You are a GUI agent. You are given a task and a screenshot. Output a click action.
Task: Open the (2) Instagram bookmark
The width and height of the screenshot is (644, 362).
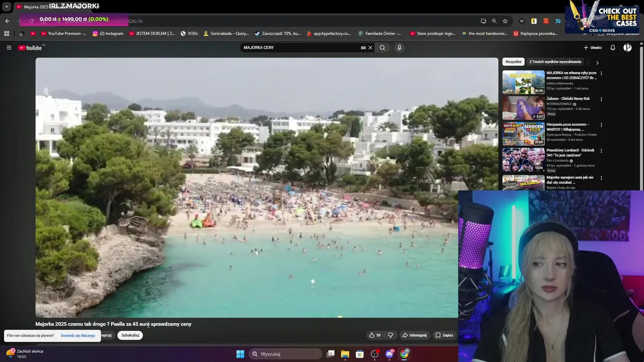[x=108, y=34]
